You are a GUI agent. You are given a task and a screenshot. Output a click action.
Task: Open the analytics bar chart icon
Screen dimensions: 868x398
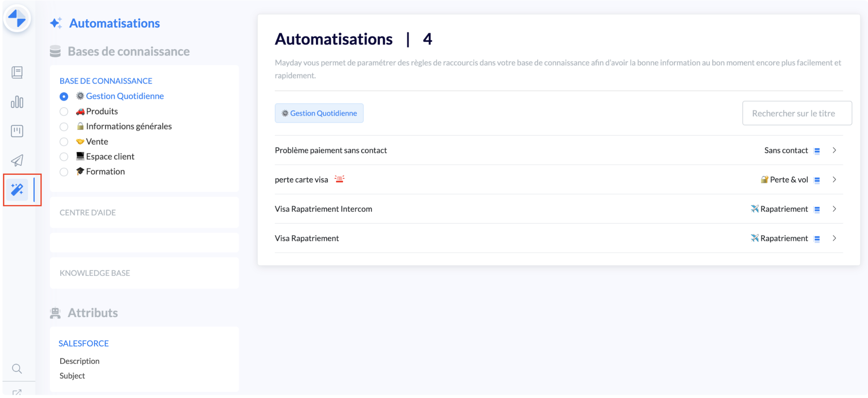pyautogui.click(x=17, y=102)
